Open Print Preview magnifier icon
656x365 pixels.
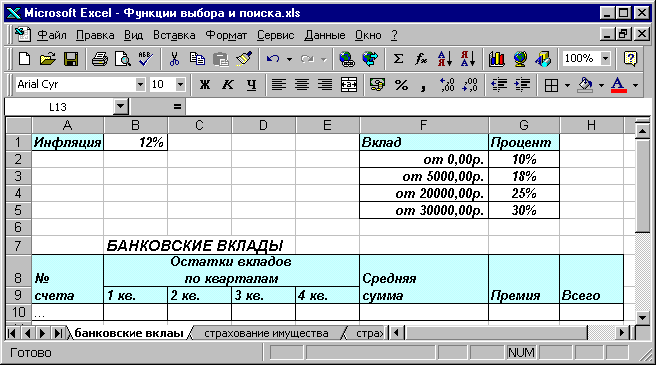tap(123, 59)
